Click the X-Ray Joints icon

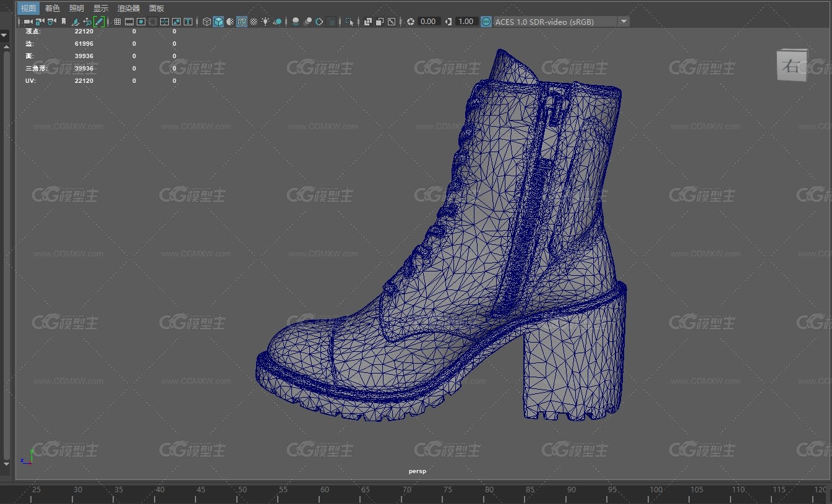pos(392,22)
